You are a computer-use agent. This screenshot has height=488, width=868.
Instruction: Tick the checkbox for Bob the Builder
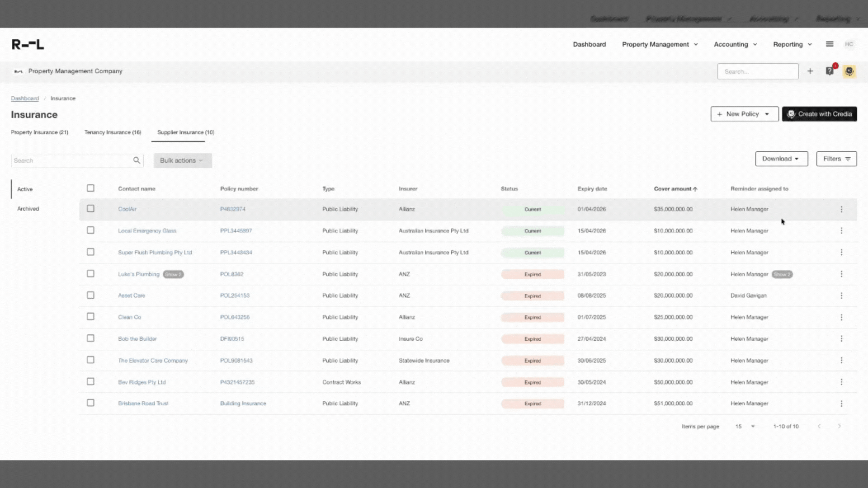pyautogui.click(x=90, y=338)
